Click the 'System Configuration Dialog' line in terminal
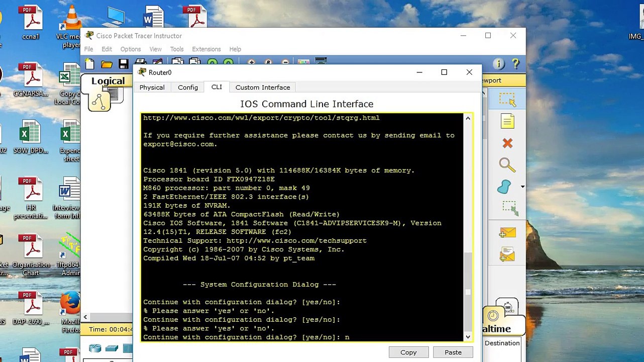This screenshot has width=644, height=362. [259, 285]
